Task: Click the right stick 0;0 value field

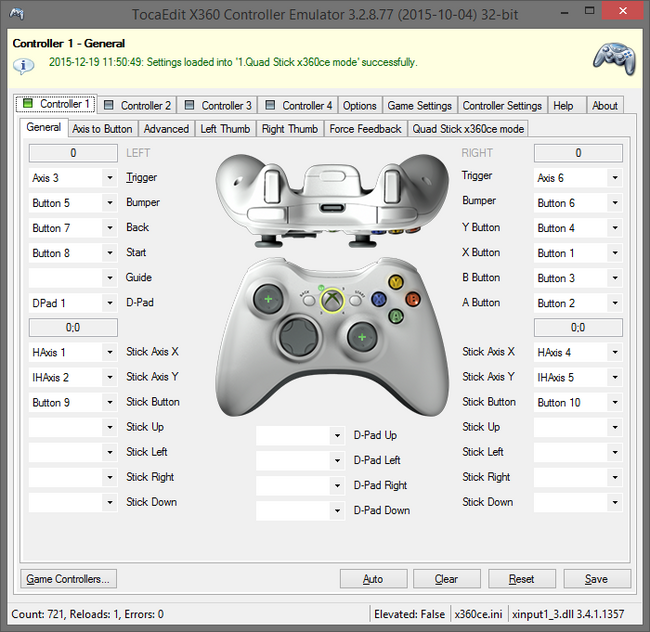Action: [578, 327]
